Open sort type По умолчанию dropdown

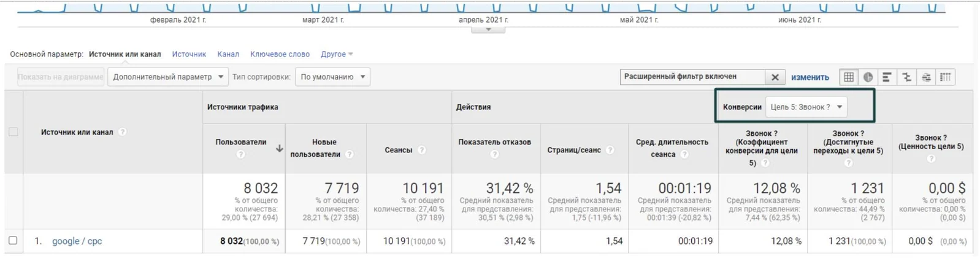[332, 77]
